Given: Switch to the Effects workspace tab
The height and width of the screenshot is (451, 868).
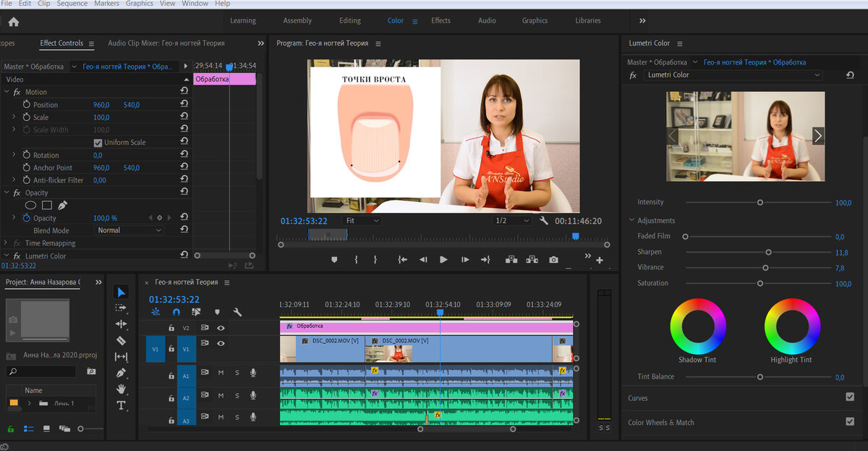Looking at the screenshot, I should point(441,21).
